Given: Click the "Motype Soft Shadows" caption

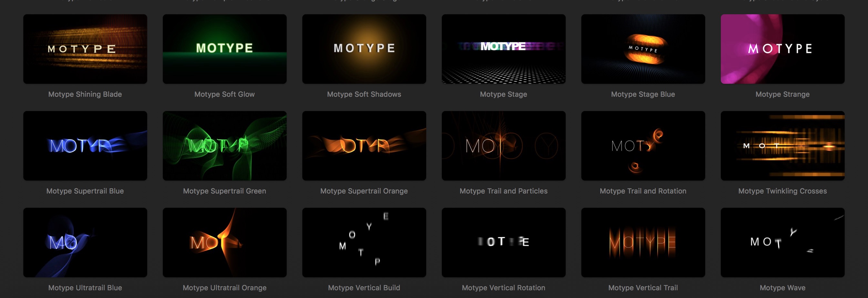Looking at the screenshot, I should 364,94.
